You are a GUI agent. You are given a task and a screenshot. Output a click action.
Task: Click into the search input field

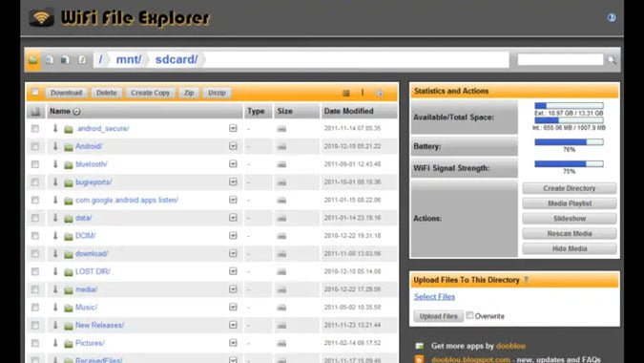click(x=560, y=60)
